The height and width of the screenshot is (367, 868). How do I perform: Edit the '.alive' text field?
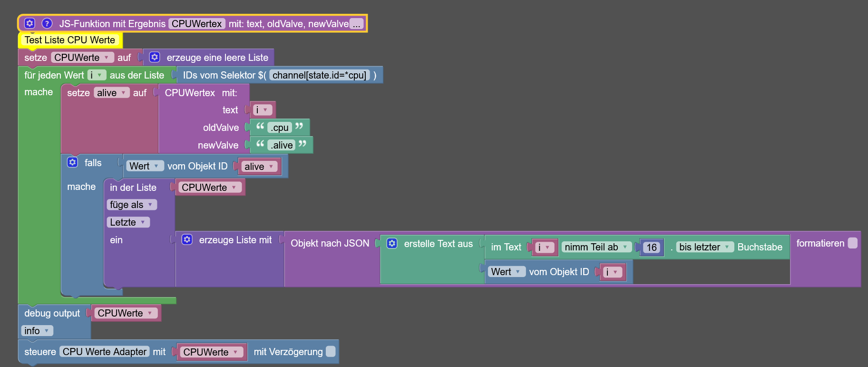click(x=282, y=145)
